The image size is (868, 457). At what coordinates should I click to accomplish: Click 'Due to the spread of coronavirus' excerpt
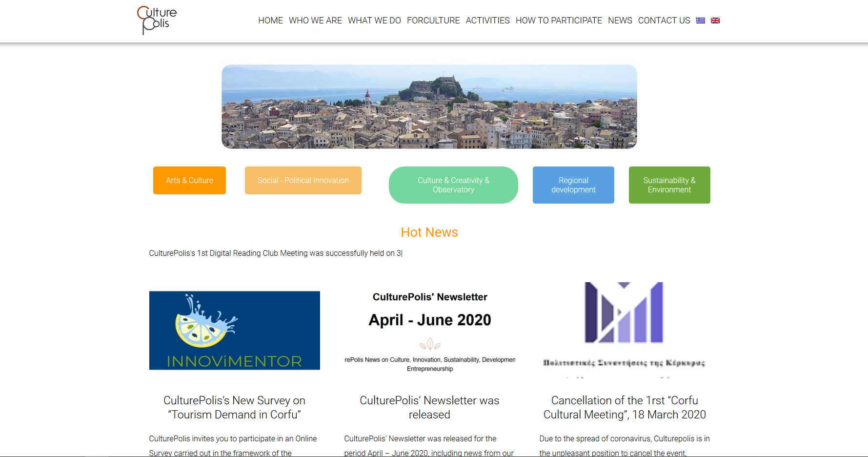point(625,446)
